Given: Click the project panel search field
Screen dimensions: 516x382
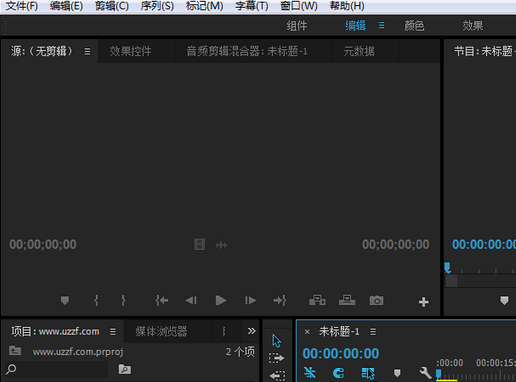Looking at the screenshot, I should point(57,369).
